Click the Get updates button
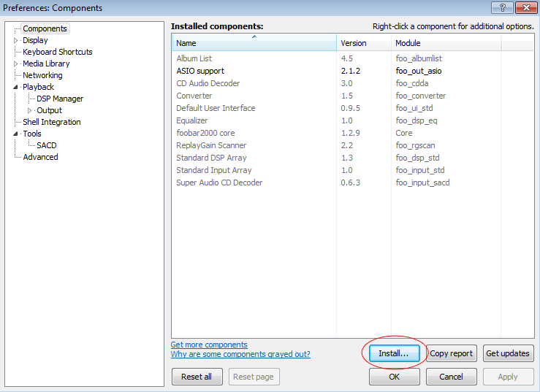 508,353
